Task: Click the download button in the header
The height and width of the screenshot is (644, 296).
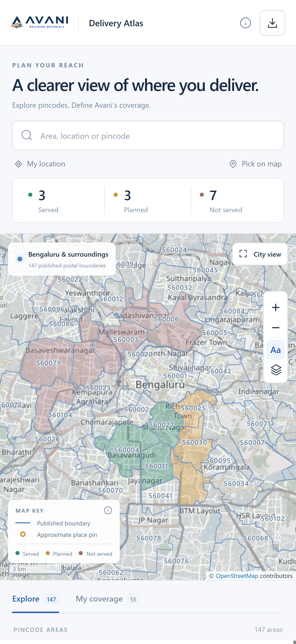Action: tap(272, 23)
